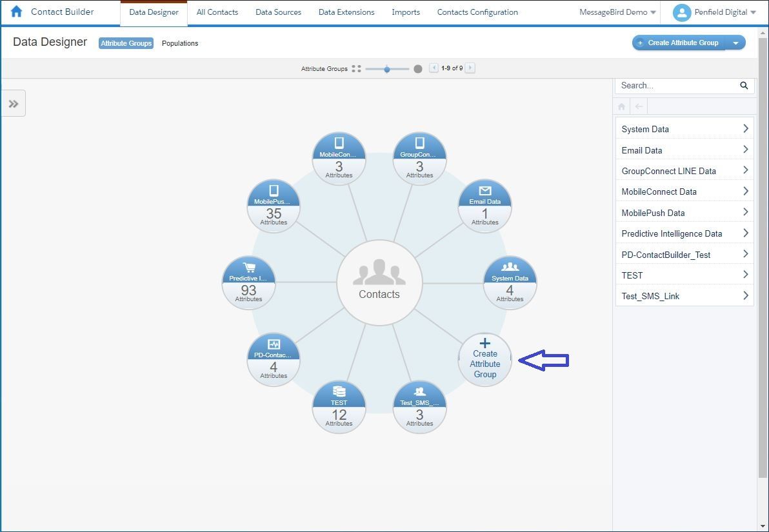Click the plus Create Attribute Group circle
The width and height of the screenshot is (769, 532).
484,360
